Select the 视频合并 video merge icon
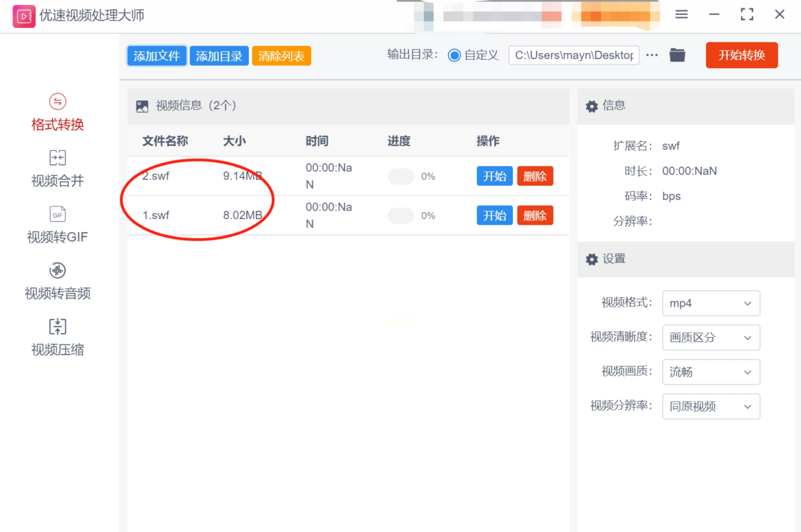Viewport: 801px width, 532px height. (58, 158)
